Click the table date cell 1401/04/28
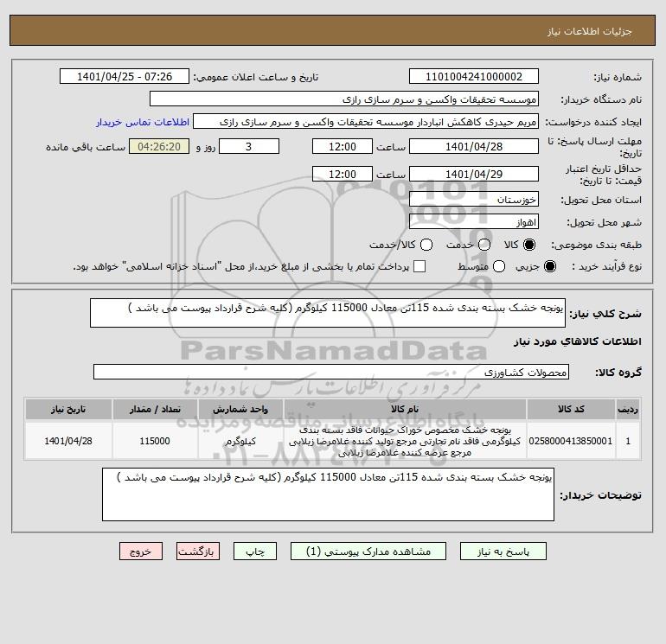666x644 pixels. tap(68, 441)
